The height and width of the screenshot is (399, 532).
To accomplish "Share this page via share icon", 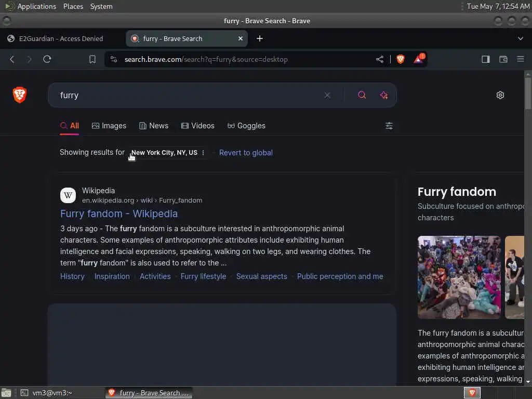I will [380, 59].
